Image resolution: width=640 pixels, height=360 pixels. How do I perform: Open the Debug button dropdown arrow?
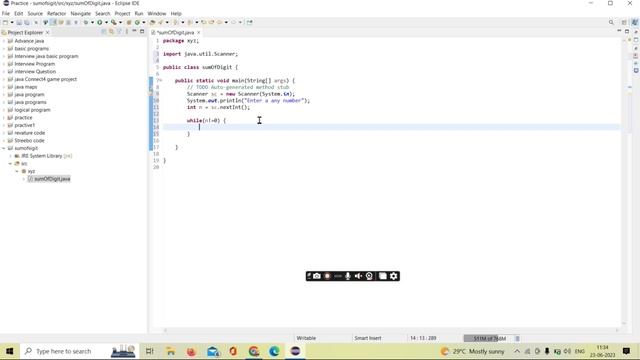click(x=92, y=22)
